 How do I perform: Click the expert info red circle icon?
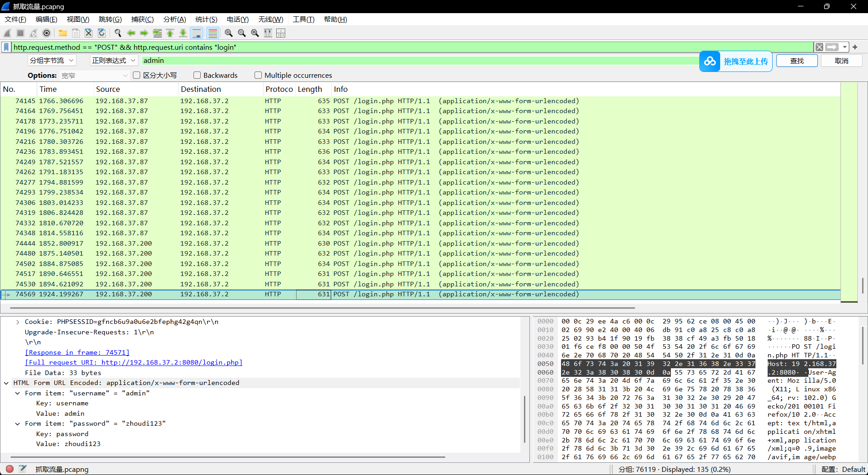[9, 469]
